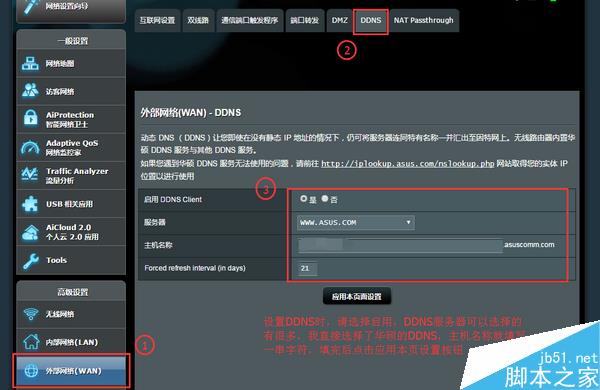Click the 外部网络(WAN) - DDNS heading

191,113
